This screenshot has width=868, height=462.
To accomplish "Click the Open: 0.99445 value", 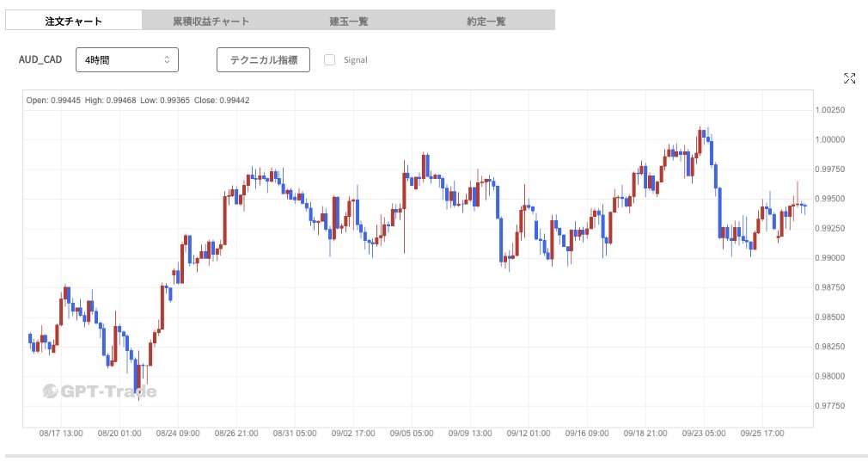I will pyautogui.click(x=53, y=101).
